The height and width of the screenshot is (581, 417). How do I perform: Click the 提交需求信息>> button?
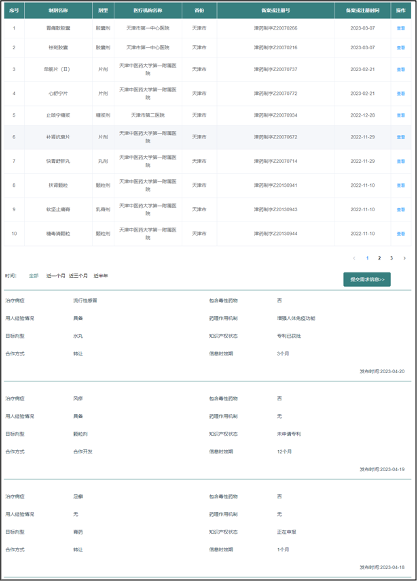coord(367,279)
